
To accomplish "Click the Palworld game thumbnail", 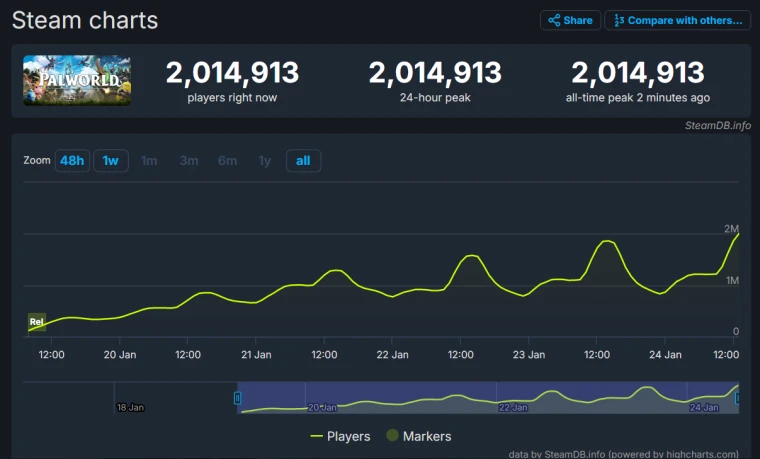I will 77,80.
